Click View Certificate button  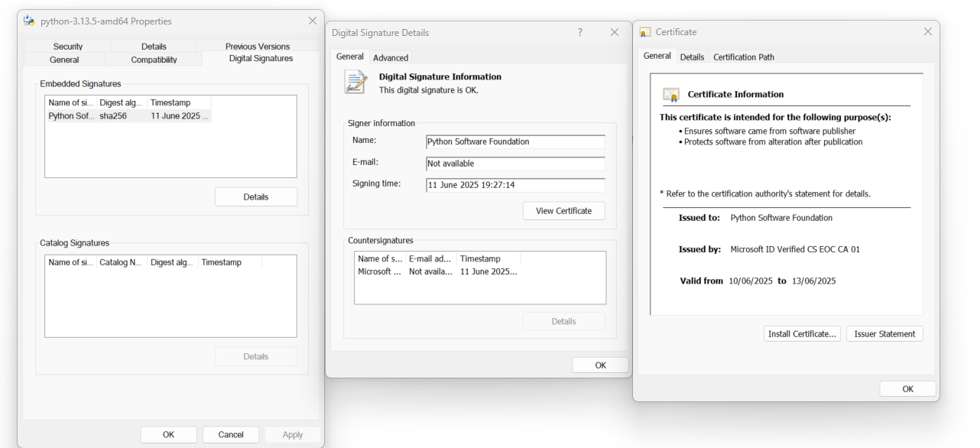tap(564, 211)
